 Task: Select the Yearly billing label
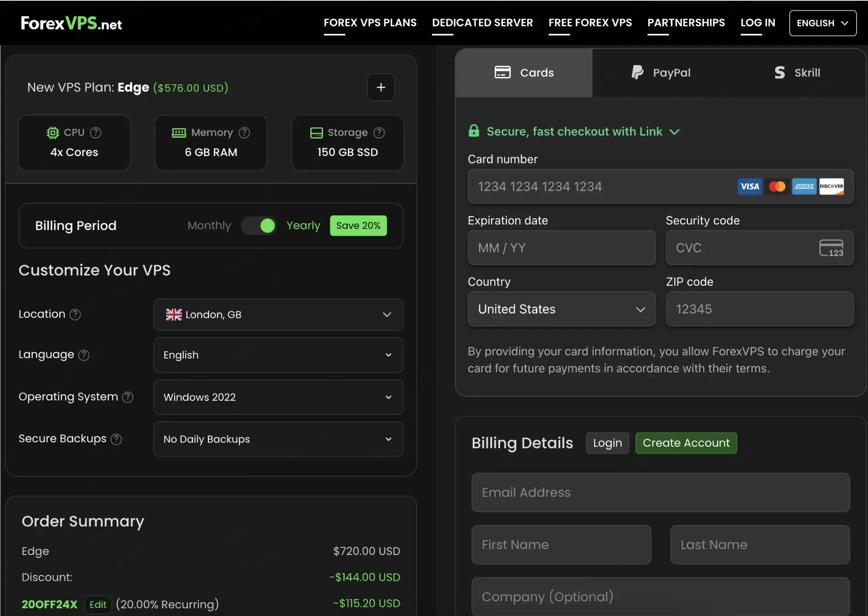[x=303, y=226]
